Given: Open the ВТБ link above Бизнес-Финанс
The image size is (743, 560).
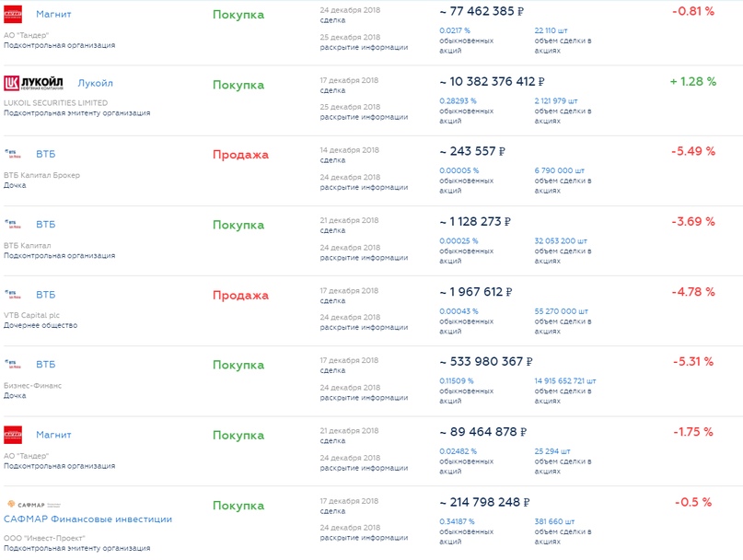Looking at the screenshot, I should (x=46, y=365).
